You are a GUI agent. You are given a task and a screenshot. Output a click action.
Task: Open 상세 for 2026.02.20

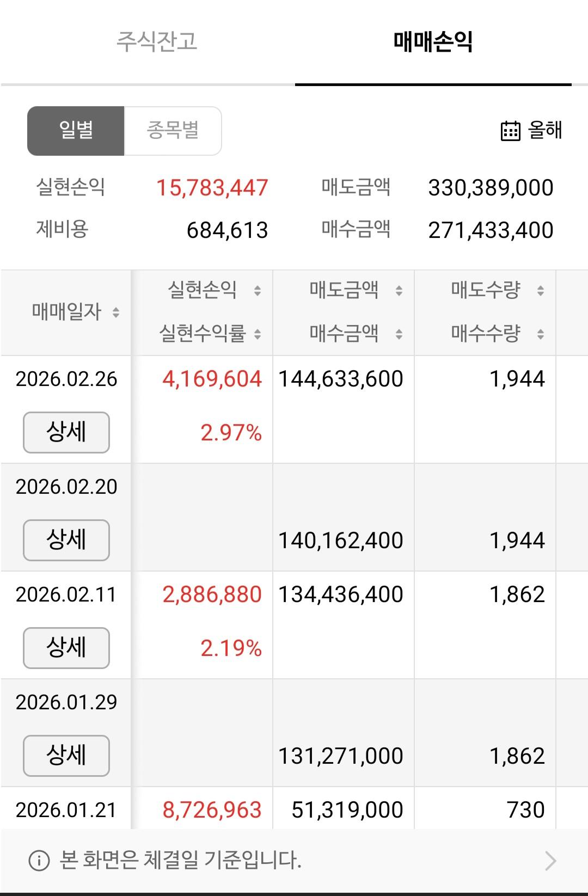[x=66, y=540]
